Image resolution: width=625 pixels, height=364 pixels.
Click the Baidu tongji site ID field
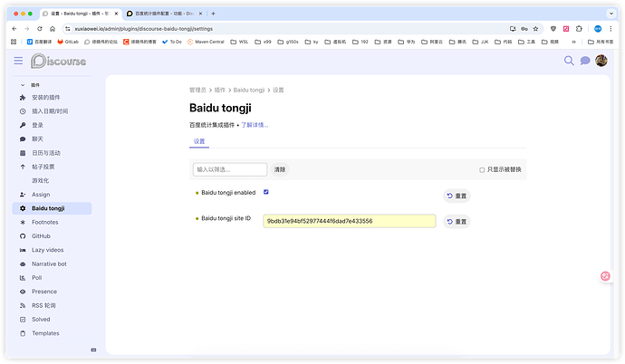tap(349, 221)
